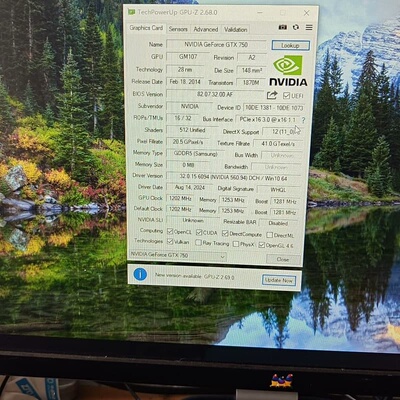
Task: Click the Release Date Feb 18, 2014
Action: (185, 81)
